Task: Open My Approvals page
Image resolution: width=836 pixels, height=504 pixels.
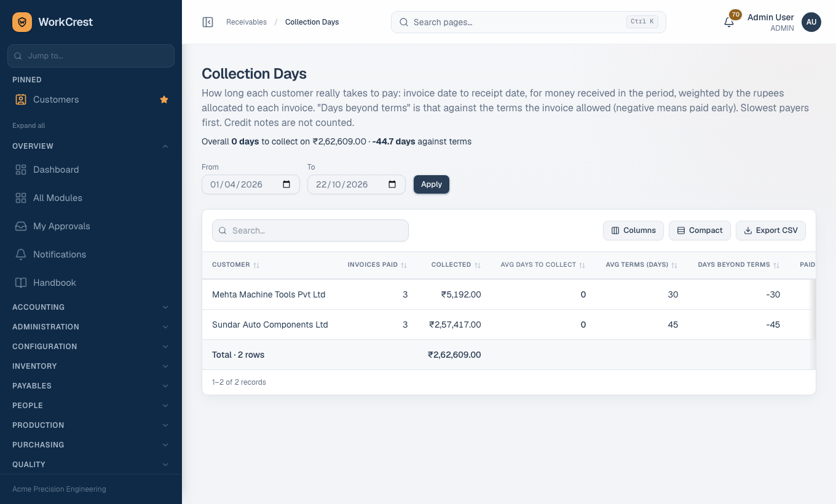Action: point(91,226)
